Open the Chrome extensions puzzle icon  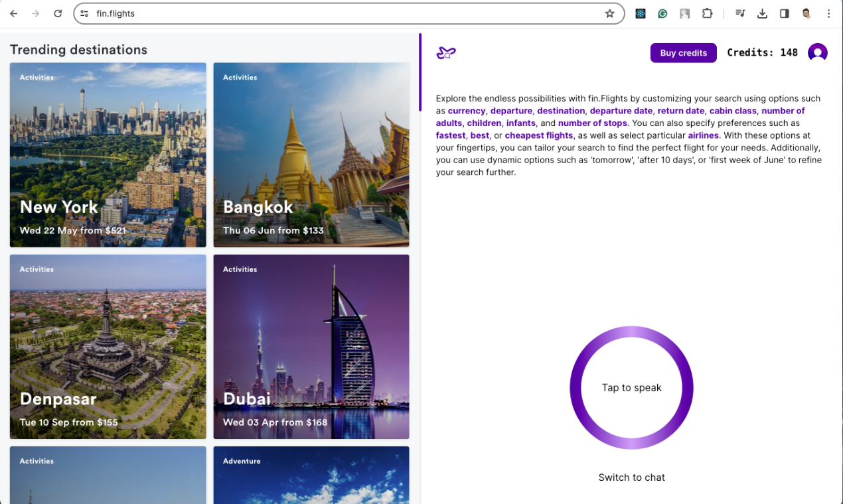tap(707, 13)
